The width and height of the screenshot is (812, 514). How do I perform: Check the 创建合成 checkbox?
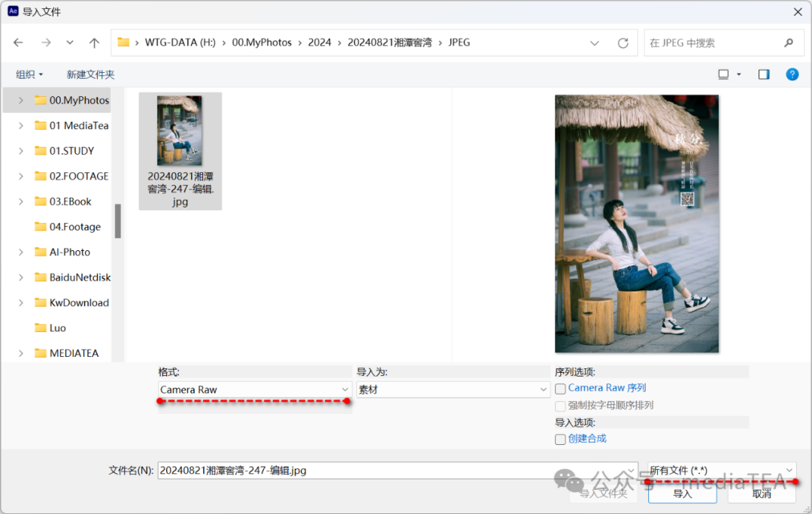coord(560,439)
